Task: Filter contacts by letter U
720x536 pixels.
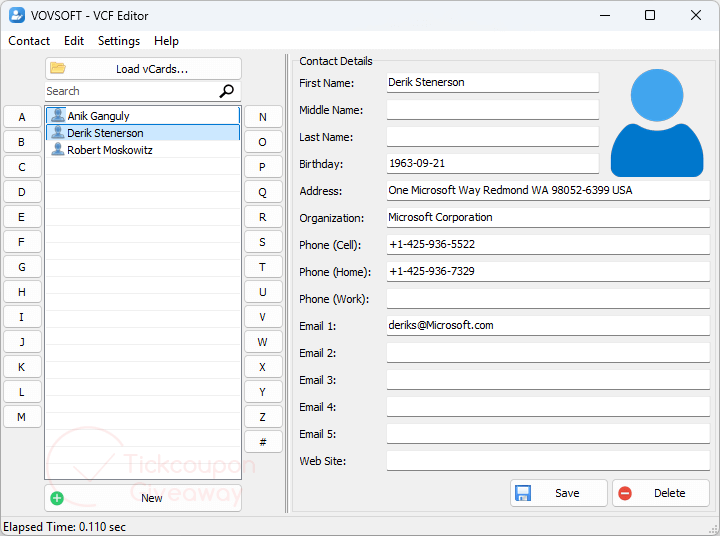Action: click(263, 292)
